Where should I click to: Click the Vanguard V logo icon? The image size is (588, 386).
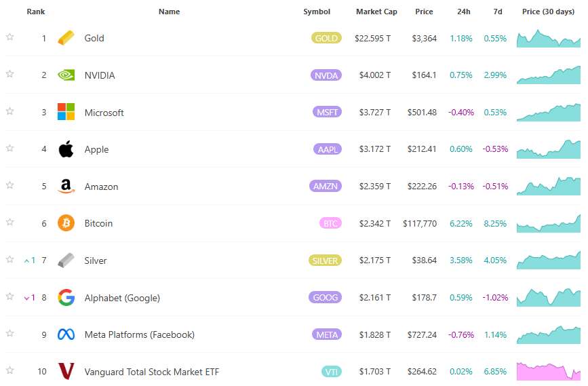[x=66, y=371]
